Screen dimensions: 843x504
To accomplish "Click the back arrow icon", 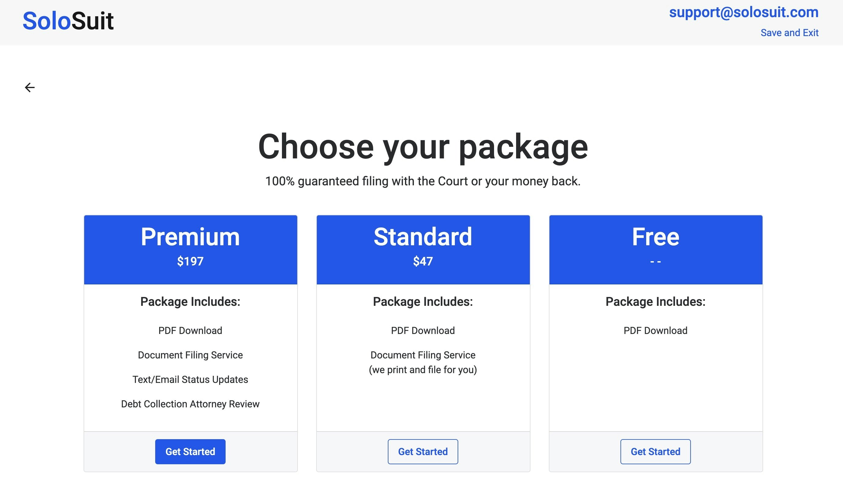I will pyautogui.click(x=30, y=88).
